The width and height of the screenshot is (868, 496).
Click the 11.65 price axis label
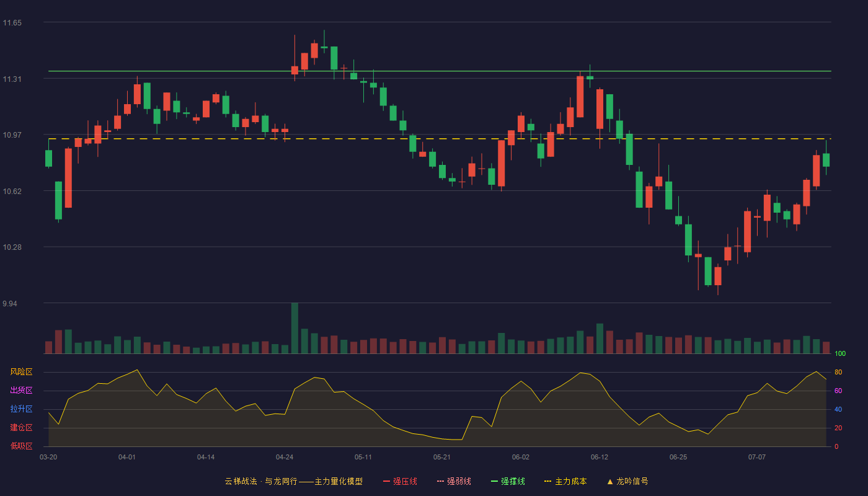12,23
